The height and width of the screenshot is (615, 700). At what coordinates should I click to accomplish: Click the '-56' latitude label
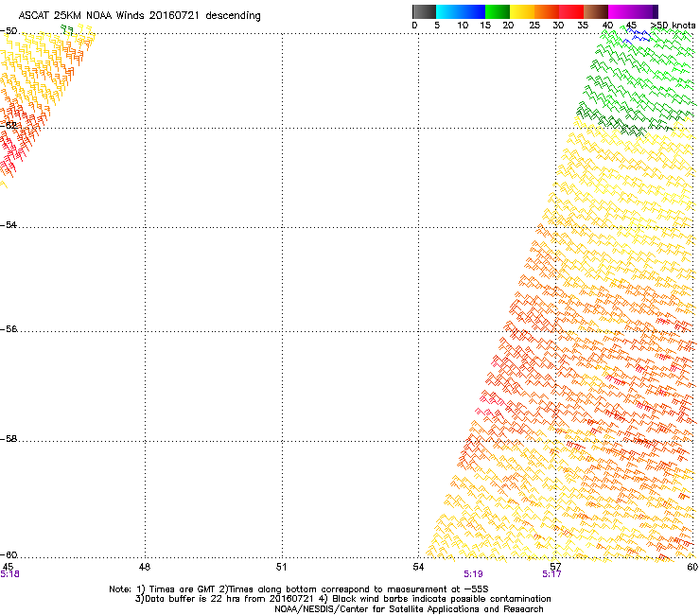9,328
